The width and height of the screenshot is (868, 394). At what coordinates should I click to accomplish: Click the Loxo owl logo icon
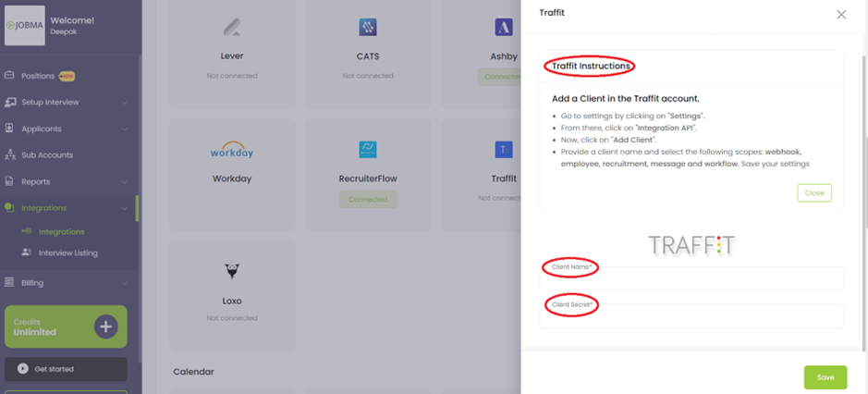click(x=232, y=272)
